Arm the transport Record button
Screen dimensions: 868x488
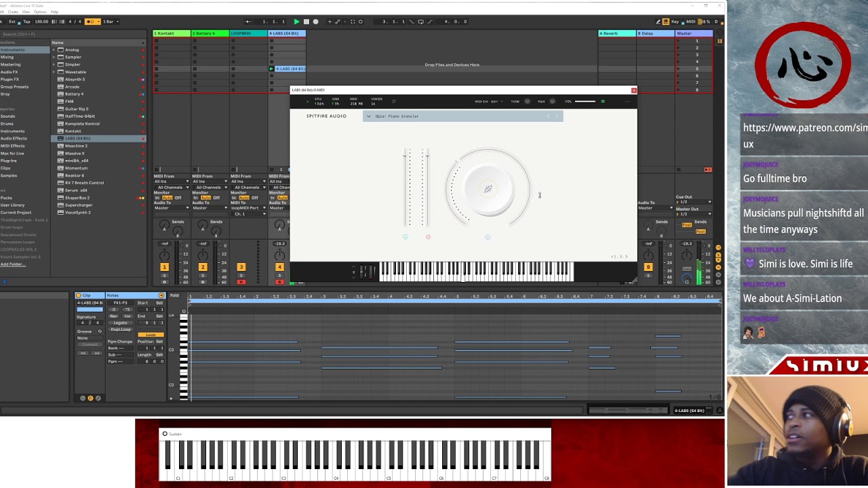(x=315, y=22)
